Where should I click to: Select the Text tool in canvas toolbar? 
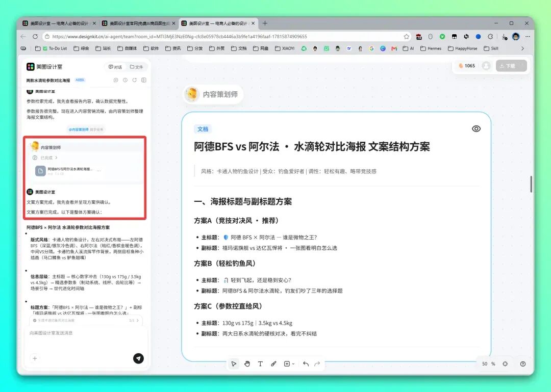[x=260, y=363]
